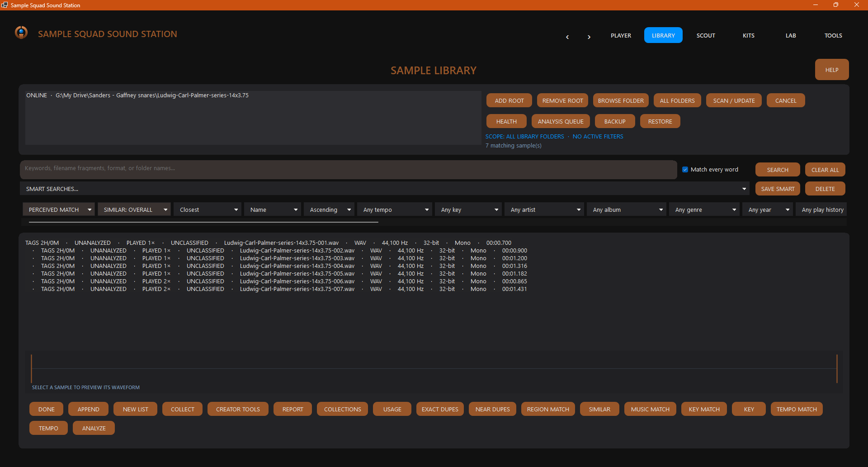The image size is (868, 467).
Task: Click the Done button
Action: tap(47, 409)
